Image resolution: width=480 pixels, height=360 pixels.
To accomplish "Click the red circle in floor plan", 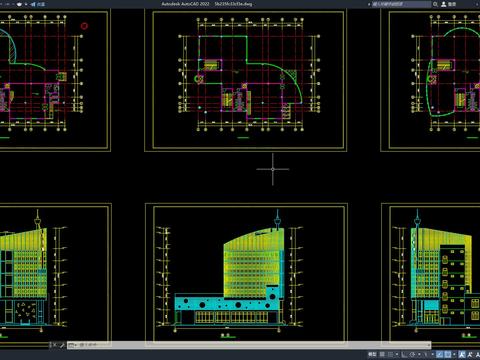I will (x=84, y=26).
